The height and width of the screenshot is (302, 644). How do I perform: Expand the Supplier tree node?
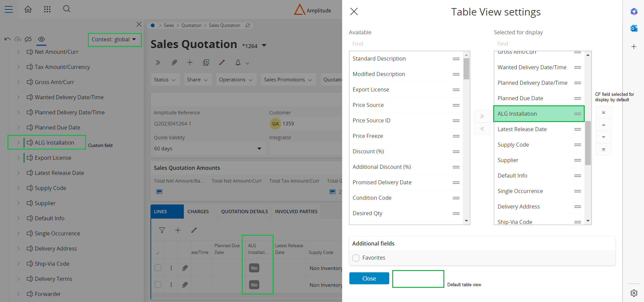[x=18, y=203]
